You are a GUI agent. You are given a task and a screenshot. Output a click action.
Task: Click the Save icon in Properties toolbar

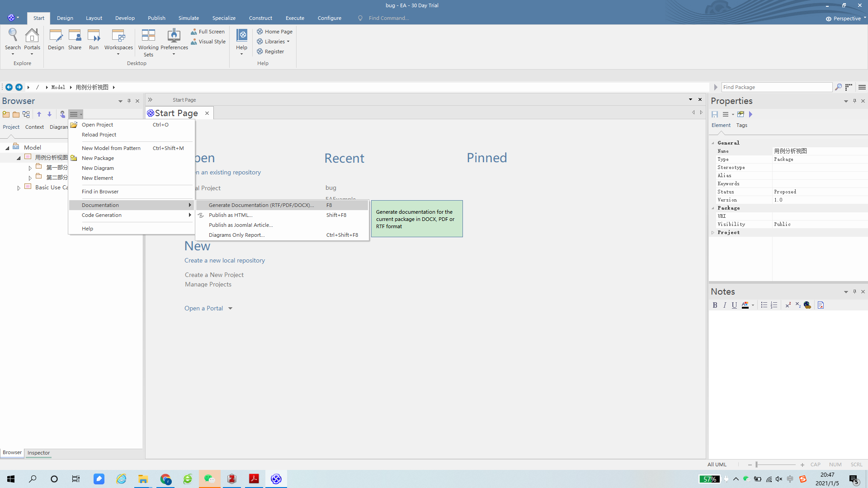(x=715, y=114)
